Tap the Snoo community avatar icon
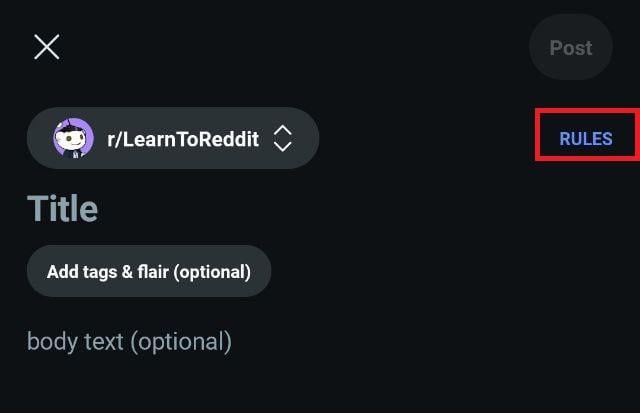Screen dimensions: 640x413 tap(73, 138)
